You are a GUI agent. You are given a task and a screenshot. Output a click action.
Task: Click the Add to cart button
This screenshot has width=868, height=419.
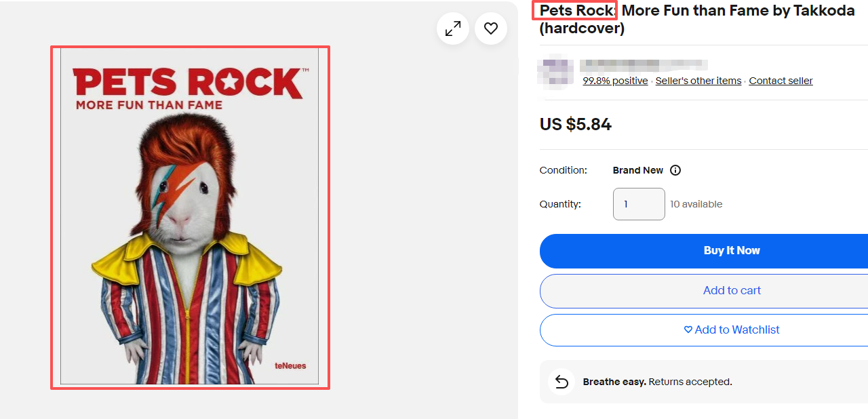[x=705, y=291]
